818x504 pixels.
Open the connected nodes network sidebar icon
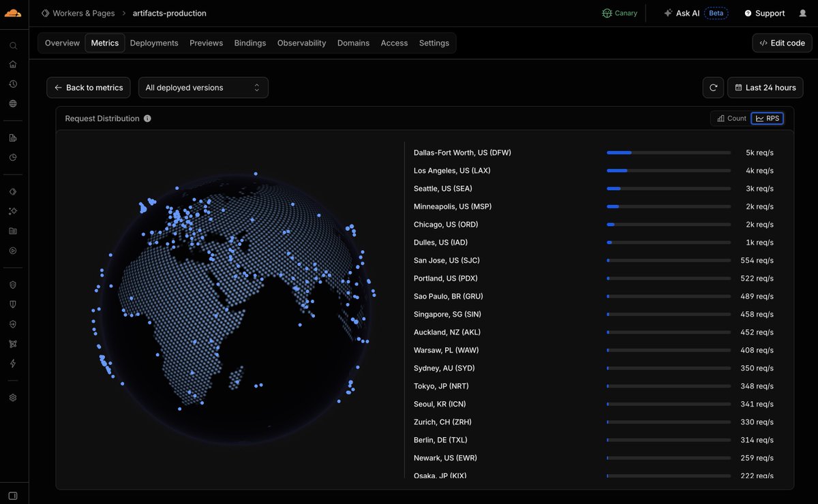pyautogui.click(x=13, y=344)
